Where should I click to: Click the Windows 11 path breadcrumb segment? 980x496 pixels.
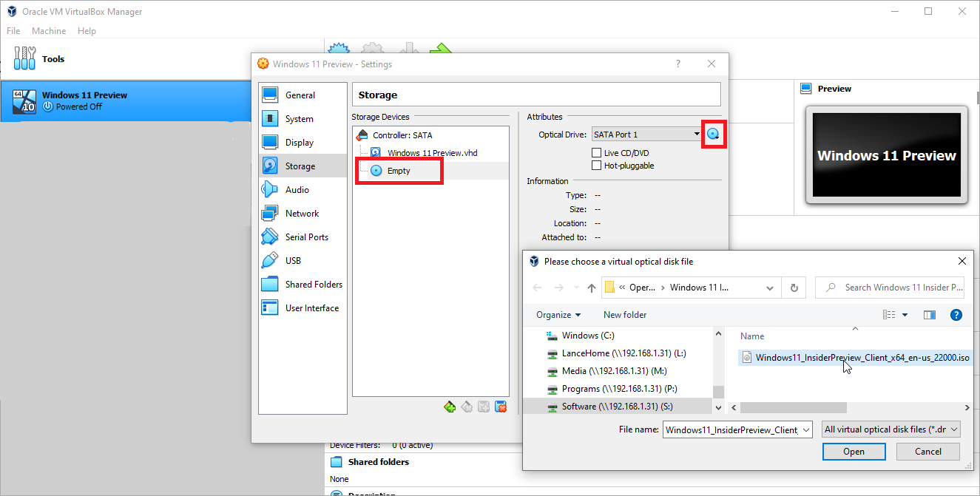coord(699,288)
